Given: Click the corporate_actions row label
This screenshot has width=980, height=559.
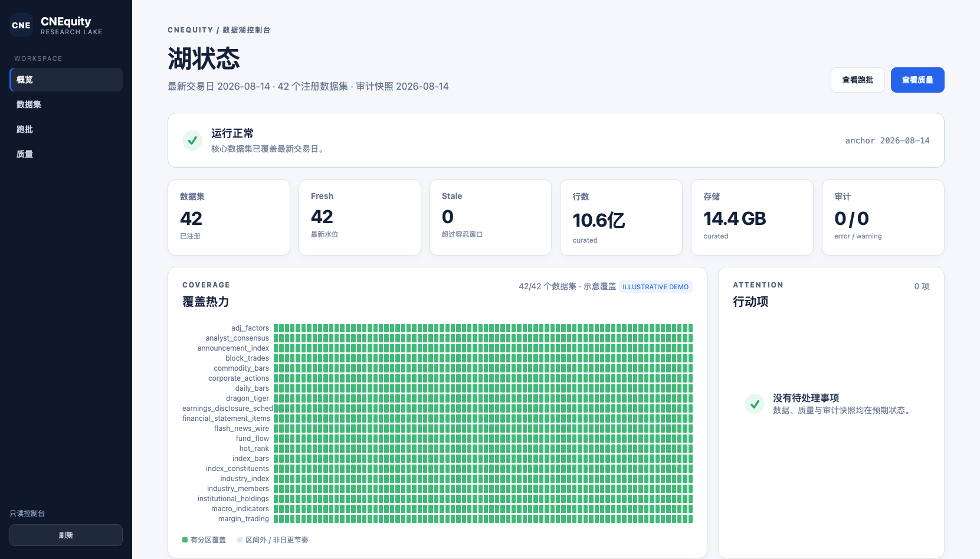Looking at the screenshot, I should [238, 378].
